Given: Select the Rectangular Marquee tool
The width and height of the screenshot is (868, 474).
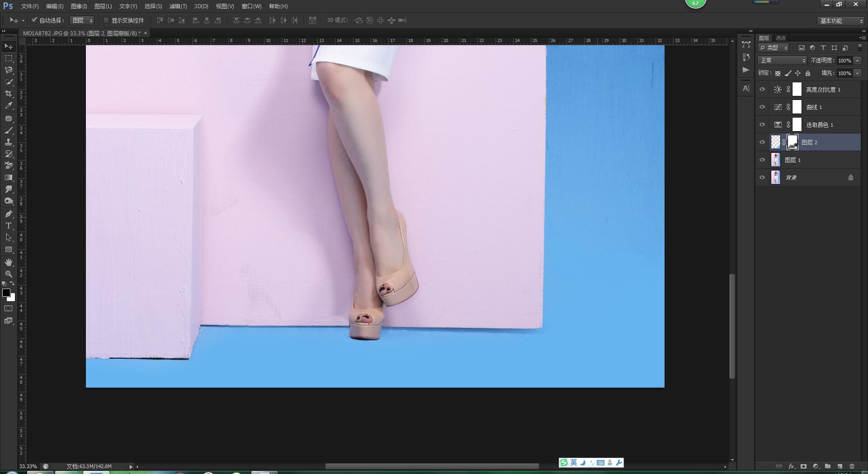Looking at the screenshot, I should 9,58.
